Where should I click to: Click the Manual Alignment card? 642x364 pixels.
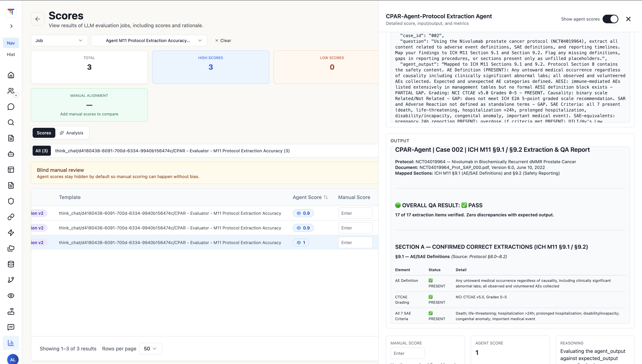pyautogui.click(x=89, y=105)
